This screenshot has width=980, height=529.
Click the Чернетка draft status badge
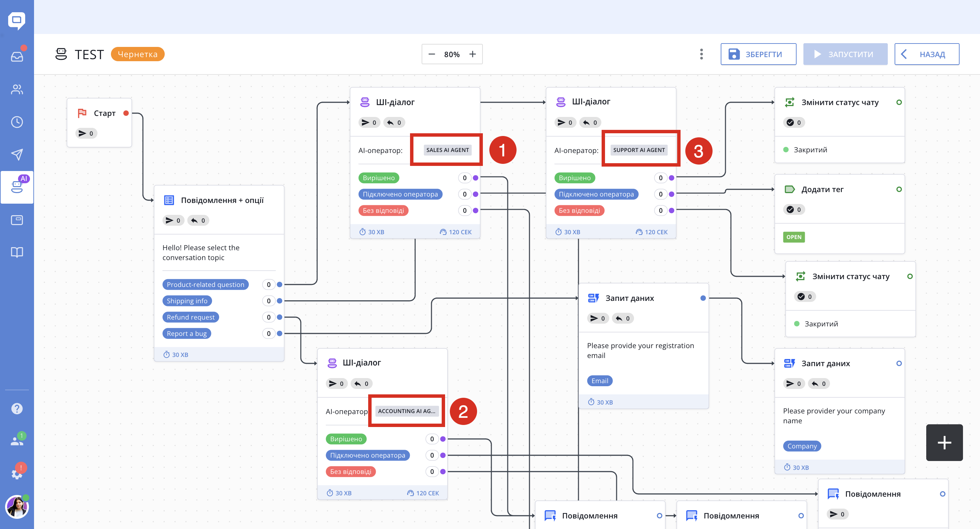pyautogui.click(x=138, y=54)
